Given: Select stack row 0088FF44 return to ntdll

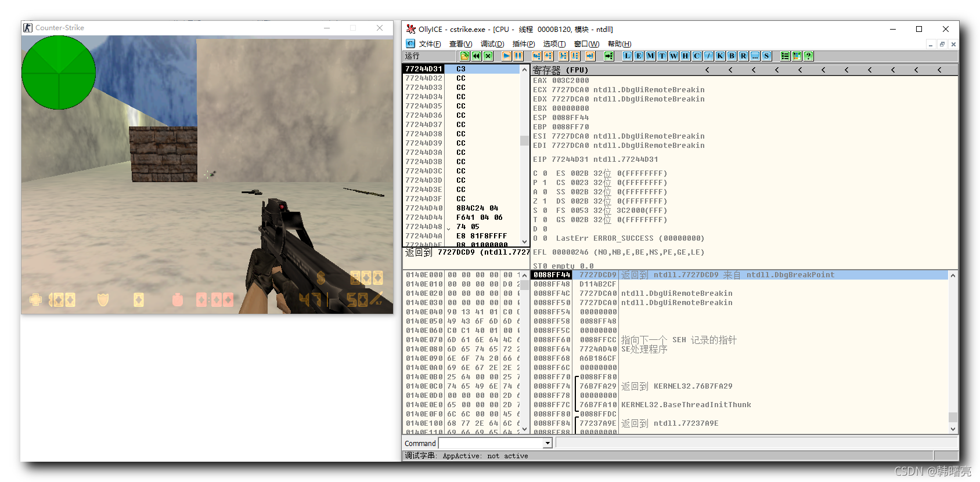Looking at the screenshot, I should point(739,275).
